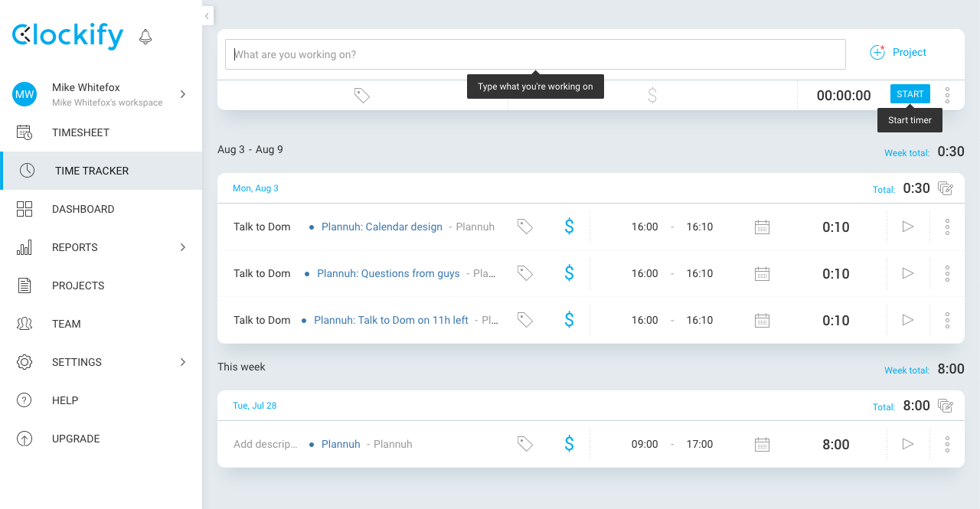Click Upgrade in the sidebar
Image resolution: width=980 pixels, height=509 pixels.
pos(101,439)
